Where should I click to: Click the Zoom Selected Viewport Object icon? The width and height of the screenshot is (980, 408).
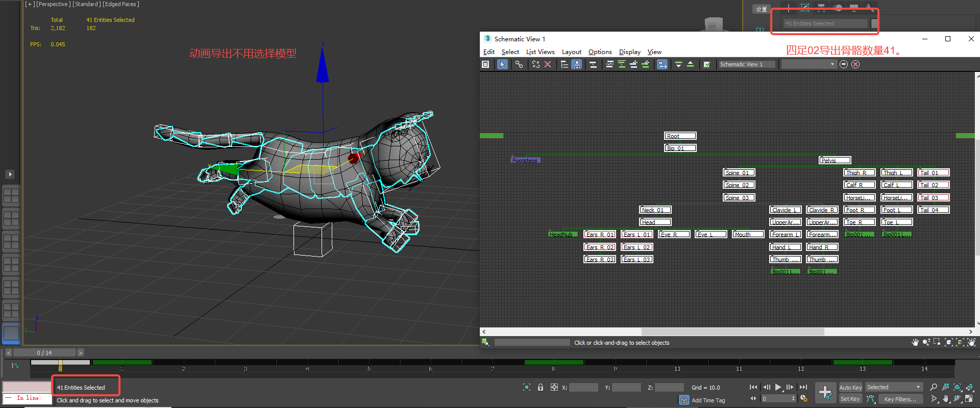485,342
